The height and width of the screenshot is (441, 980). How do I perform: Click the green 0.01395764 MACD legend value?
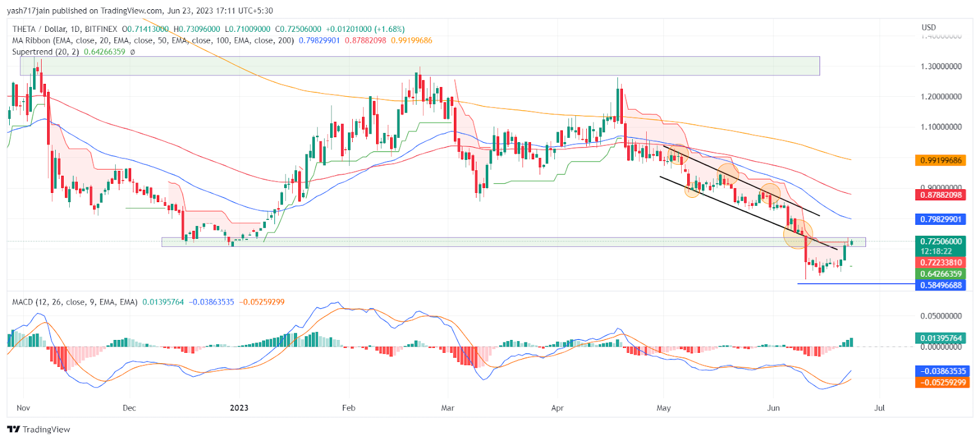[163, 302]
